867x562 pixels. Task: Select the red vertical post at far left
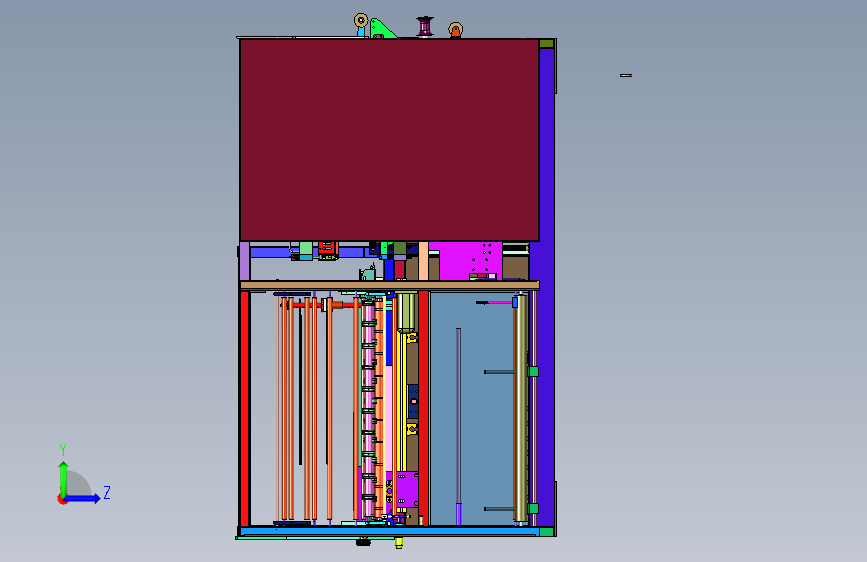tap(244, 408)
